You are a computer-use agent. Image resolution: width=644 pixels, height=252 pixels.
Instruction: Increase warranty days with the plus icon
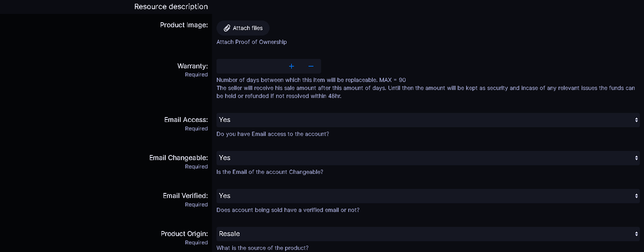tap(291, 66)
